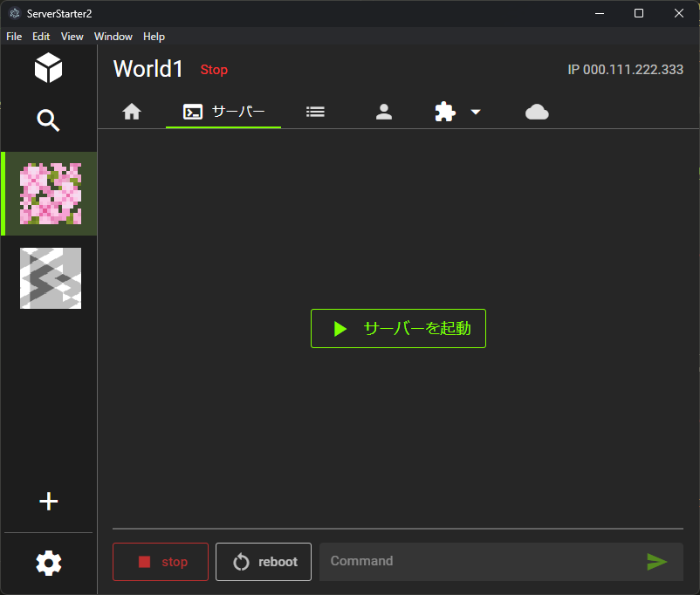Click the IP 000.111.222.333 address text
700x595 pixels.
[x=625, y=70]
